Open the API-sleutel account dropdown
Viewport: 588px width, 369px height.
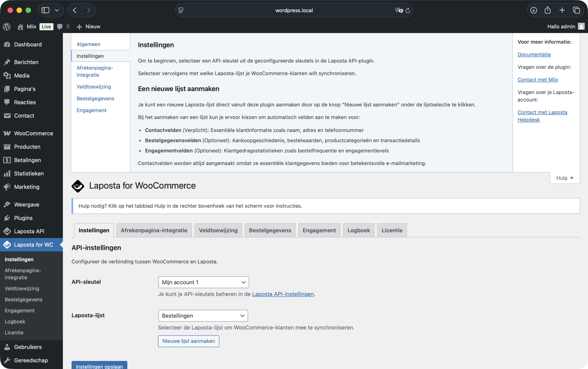tap(204, 282)
